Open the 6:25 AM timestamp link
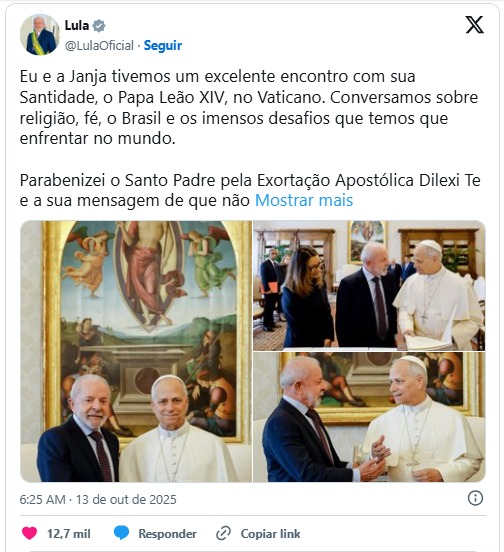 point(42,499)
